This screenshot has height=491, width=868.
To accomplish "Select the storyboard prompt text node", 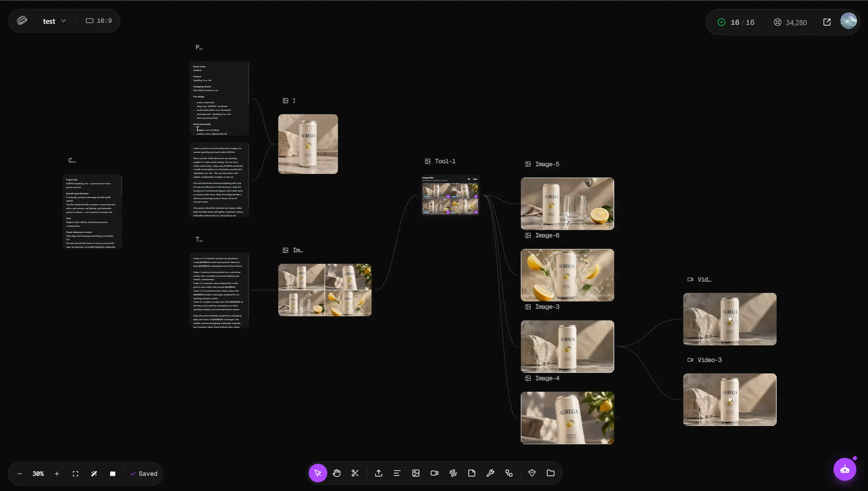I will coord(219,290).
